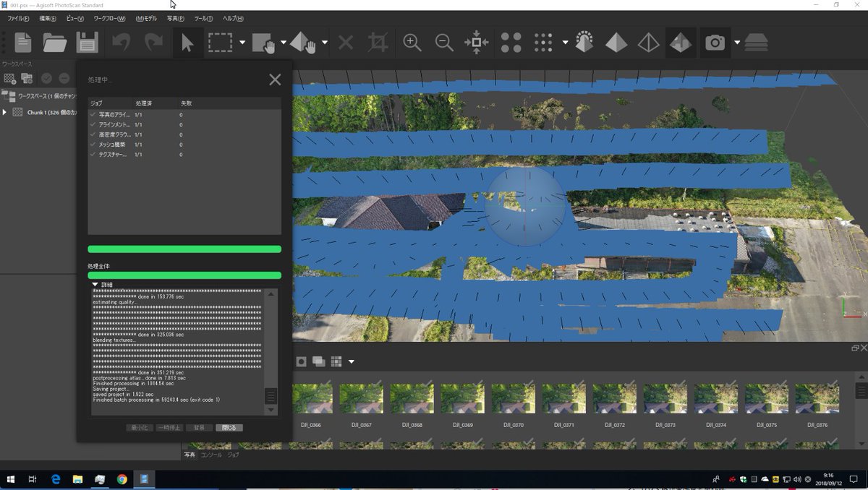Choose the Move region hand tool
This screenshot has height=490, width=868.
click(263, 43)
